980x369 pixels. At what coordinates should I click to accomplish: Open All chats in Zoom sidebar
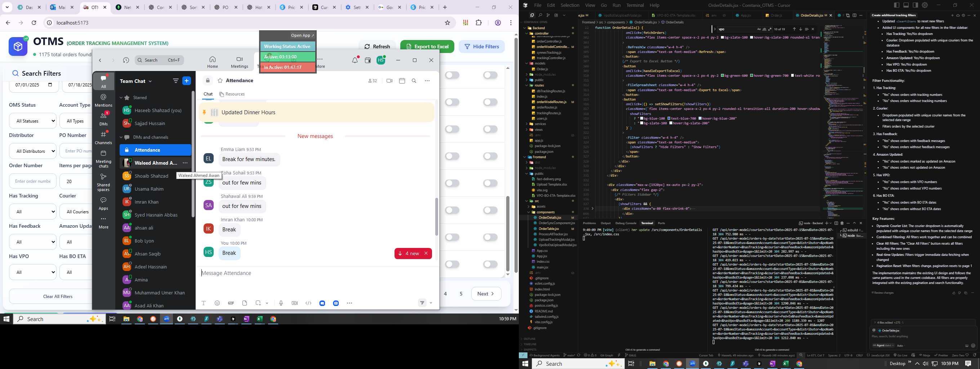[103, 81]
